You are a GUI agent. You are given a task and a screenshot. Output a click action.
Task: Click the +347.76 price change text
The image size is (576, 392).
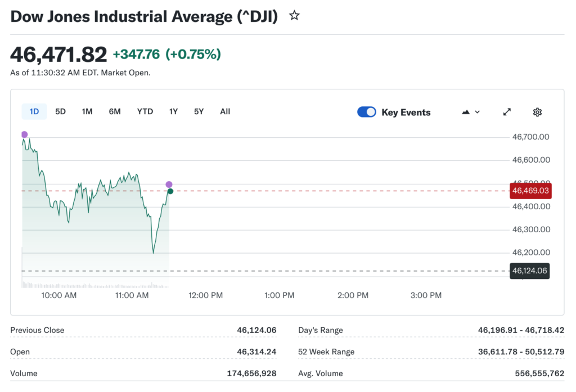(x=136, y=55)
